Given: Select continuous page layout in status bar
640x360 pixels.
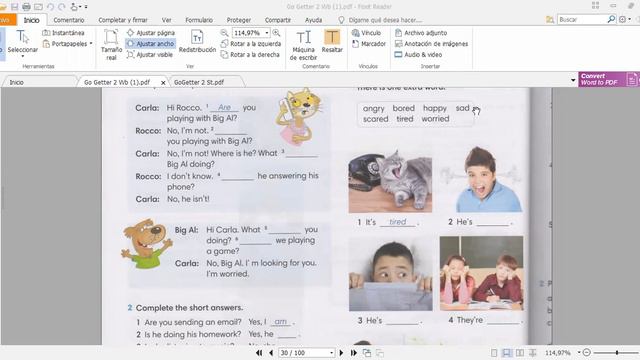Looking at the screenshot, I should [x=507, y=353].
